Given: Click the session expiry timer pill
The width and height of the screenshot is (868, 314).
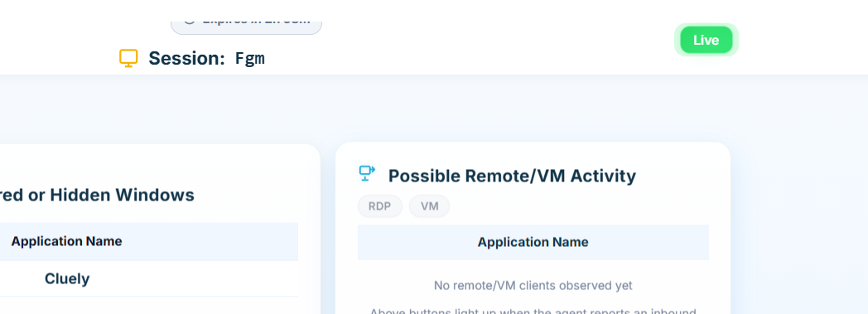Looking at the screenshot, I should pyautogui.click(x=246, y=27).
